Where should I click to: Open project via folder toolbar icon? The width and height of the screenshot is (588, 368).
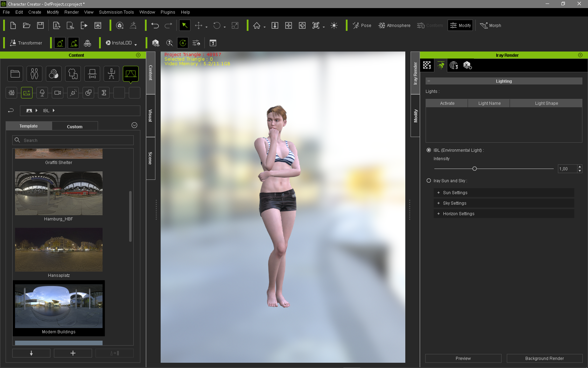point(27,26)
